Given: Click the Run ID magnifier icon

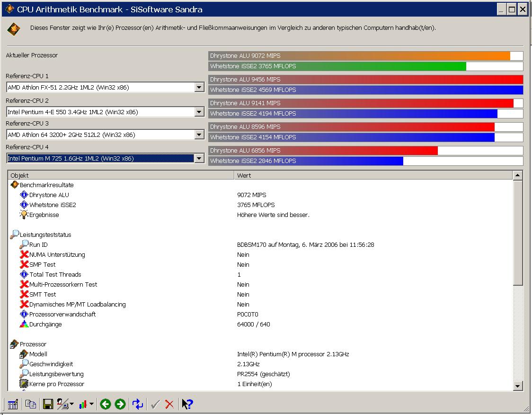Looking at the screenshot, I should 24,244.
